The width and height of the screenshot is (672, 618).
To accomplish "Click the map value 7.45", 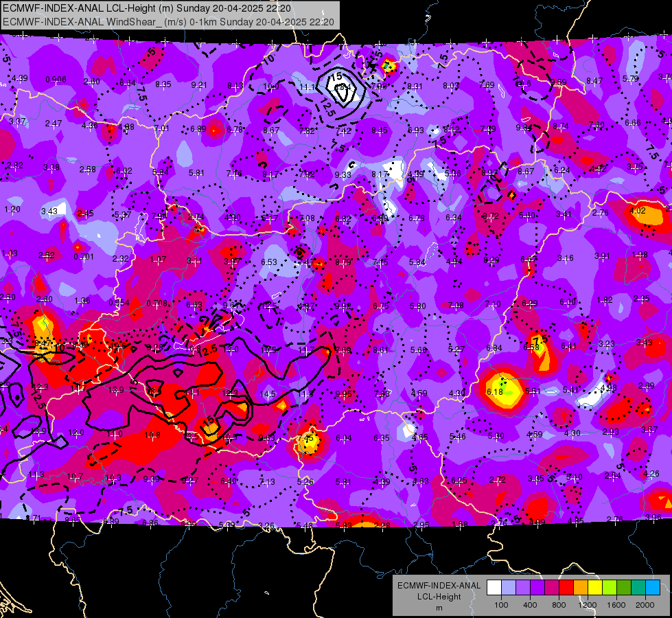I will [305, 438].
